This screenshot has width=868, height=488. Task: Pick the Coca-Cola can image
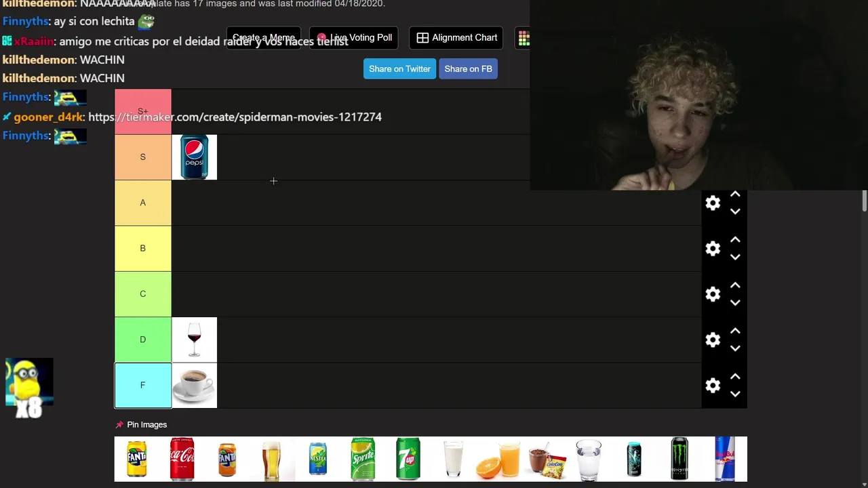pos(182,459)
